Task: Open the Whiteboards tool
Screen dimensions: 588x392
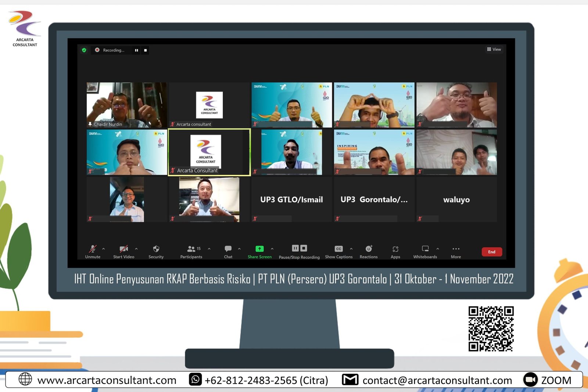Action: 425,249
